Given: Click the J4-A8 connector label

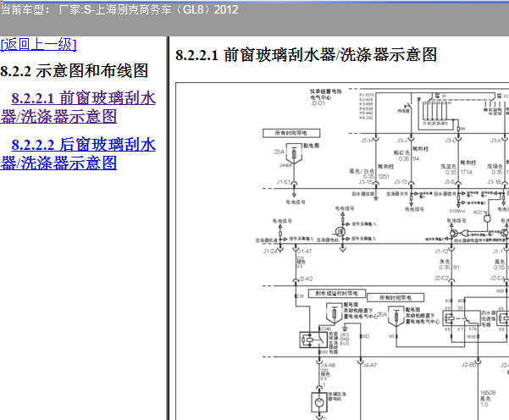Looking at the screenshot, I should point(328,365).
